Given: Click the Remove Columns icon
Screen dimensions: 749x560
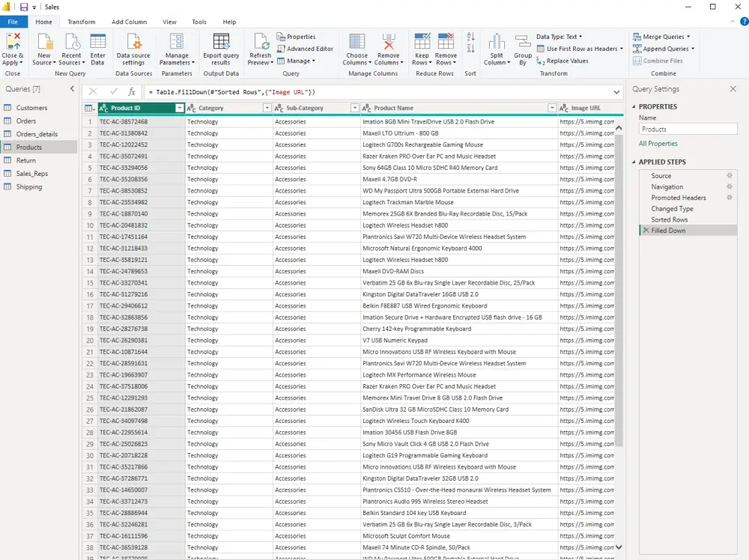Looking at the screenshot, I should [x=388, y=41].
